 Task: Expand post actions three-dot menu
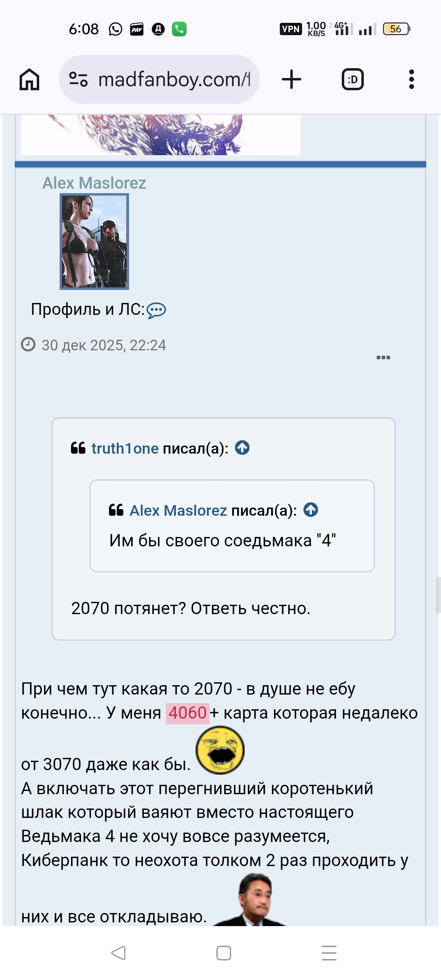pyautogui.click(x=383, y=358)
